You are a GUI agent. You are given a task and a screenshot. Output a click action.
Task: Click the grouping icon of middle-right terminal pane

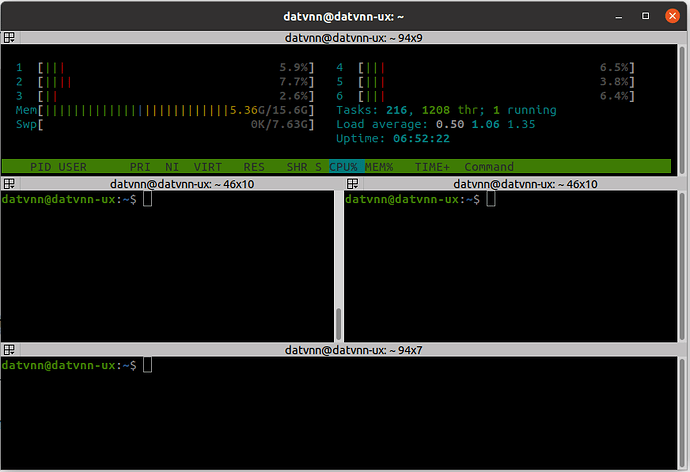point(352,184)
